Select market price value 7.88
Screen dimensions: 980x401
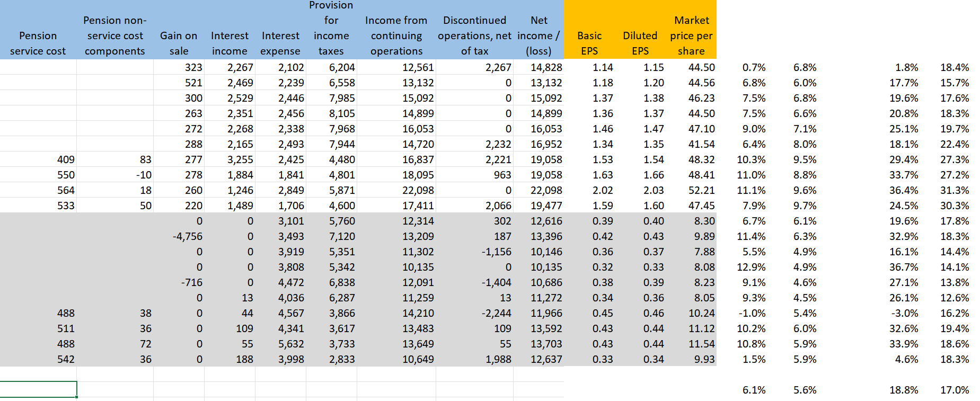click(704, 252)
